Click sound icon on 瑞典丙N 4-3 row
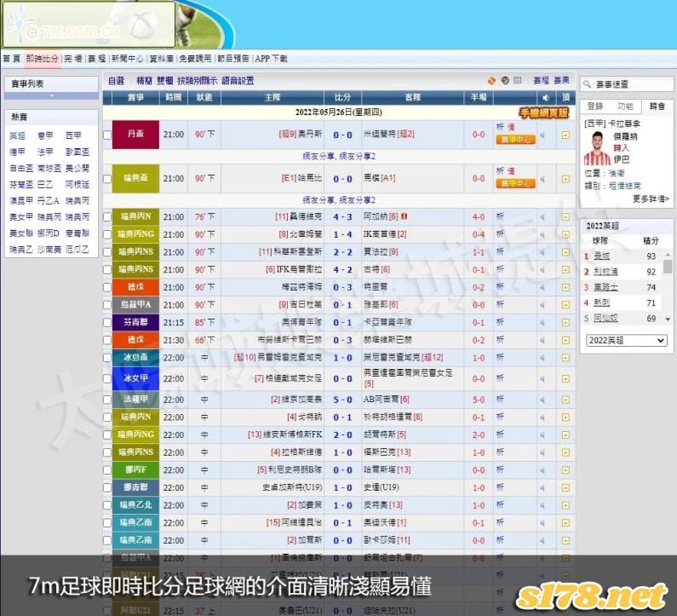Image resolution: width=677 pixels, height=616 pixels. click(542, 217)
